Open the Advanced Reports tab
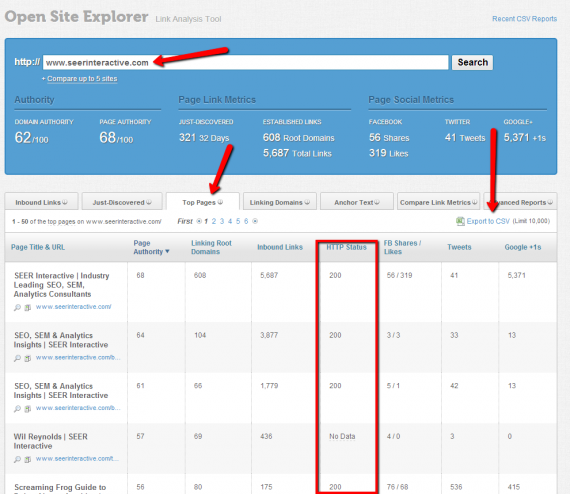570x494 pixels. [520, 201]
